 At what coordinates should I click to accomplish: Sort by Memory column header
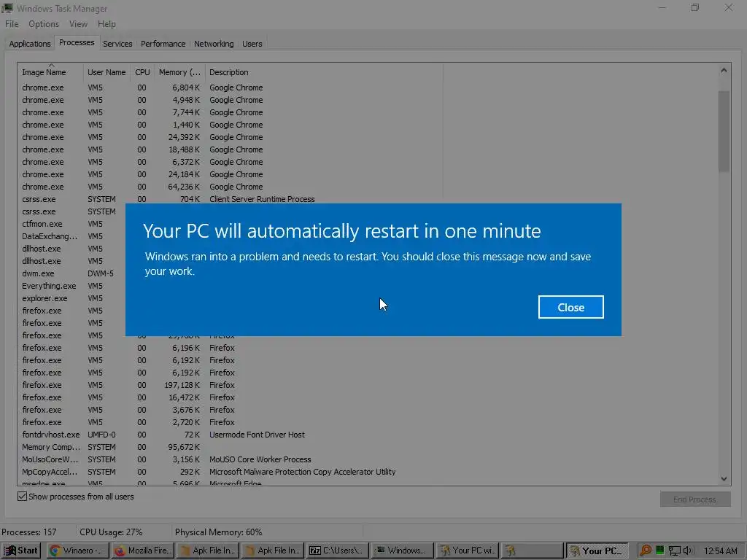click(179, 72)
